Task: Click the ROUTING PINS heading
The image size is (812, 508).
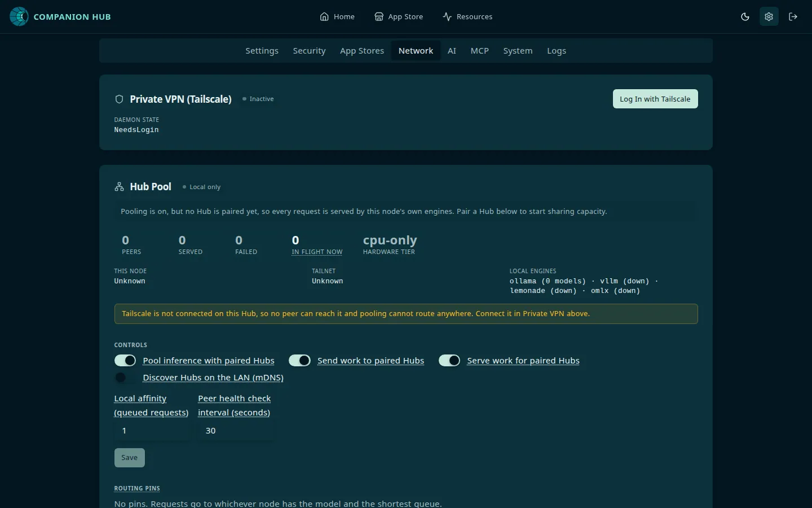Action: [x=137, y=488]
